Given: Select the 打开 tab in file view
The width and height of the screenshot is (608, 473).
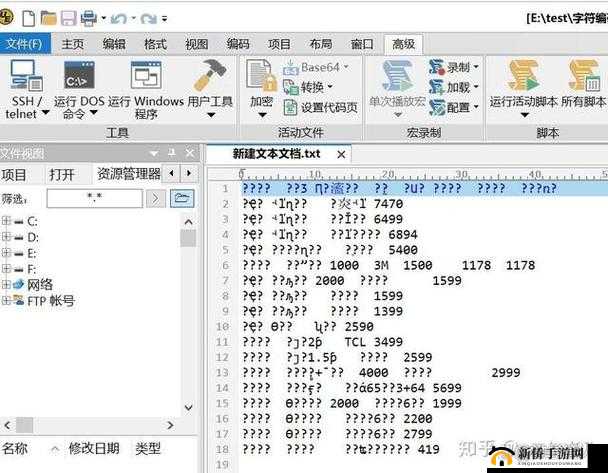Looking at the screenshot, I should 62,174.
